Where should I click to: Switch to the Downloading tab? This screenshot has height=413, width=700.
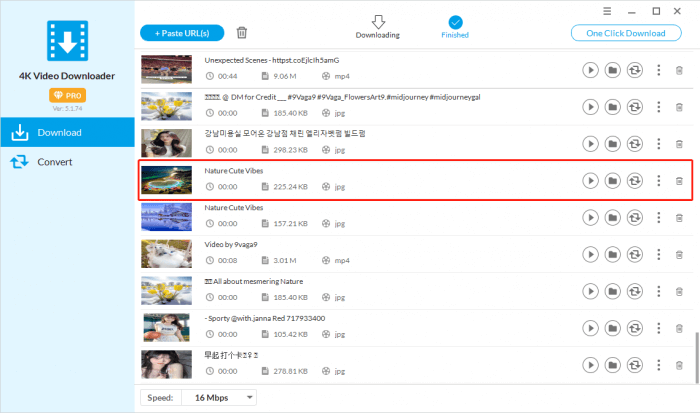coord(377,27)
